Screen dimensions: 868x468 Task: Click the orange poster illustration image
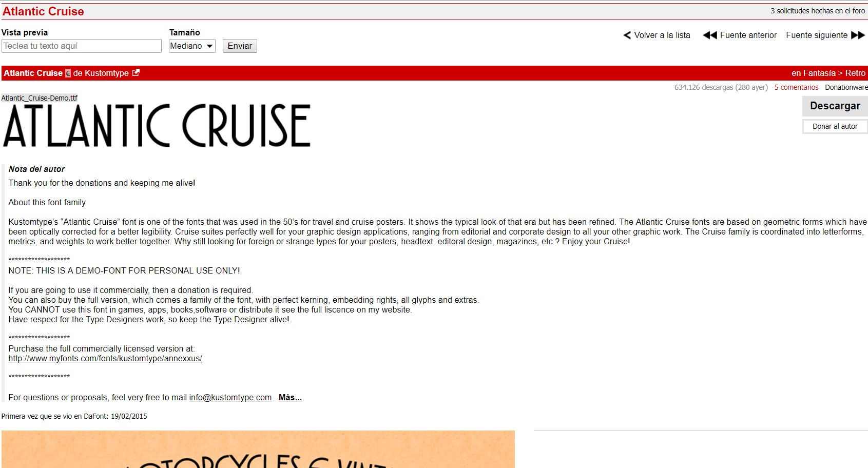tap(258, 449)
